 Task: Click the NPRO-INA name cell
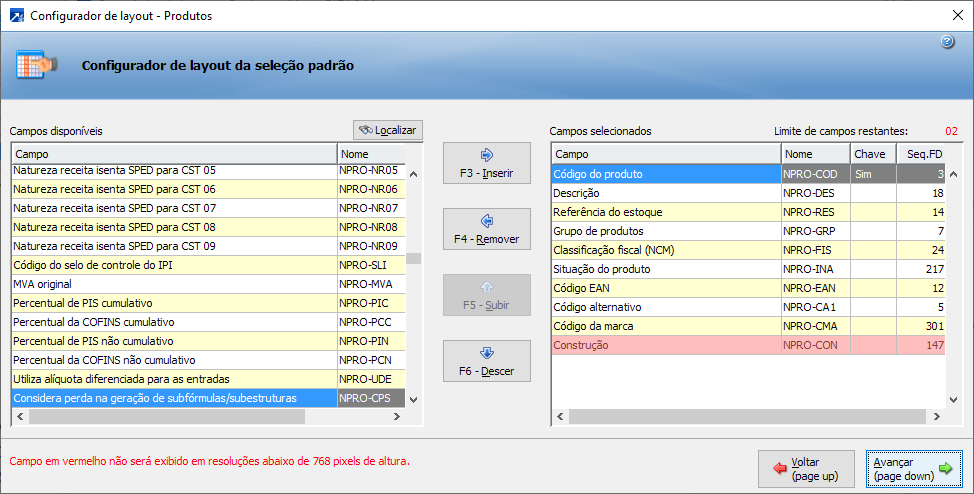tap(816, 269)
